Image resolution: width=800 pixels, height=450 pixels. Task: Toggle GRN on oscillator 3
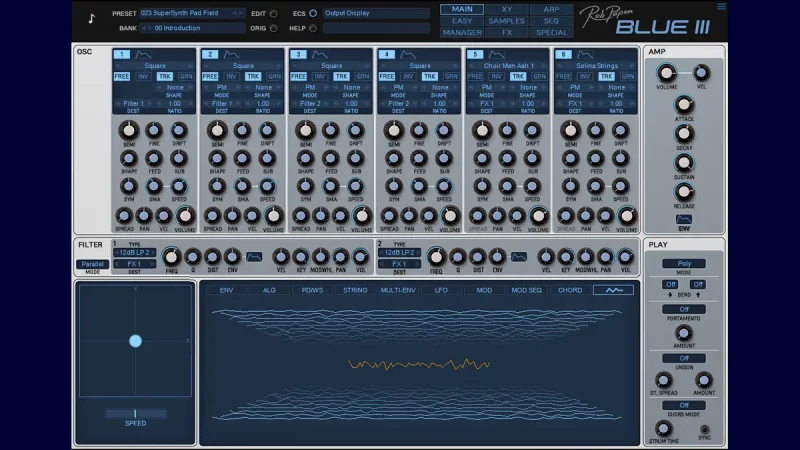[361, 76]
